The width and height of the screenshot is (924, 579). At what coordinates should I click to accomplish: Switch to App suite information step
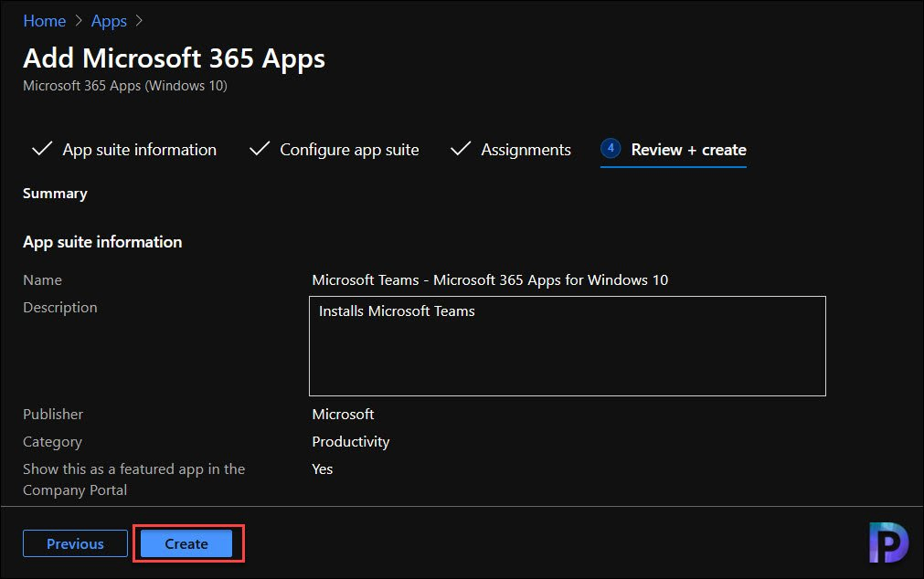click(x=139, y=150)
